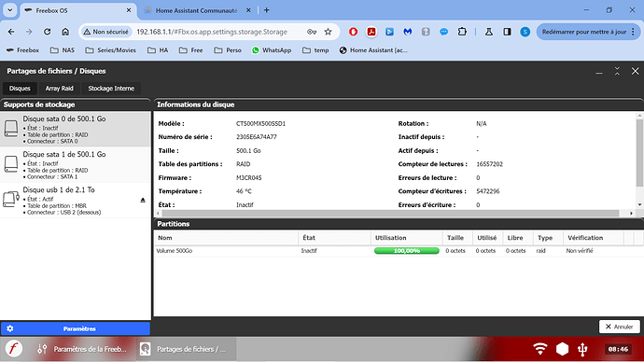Open the Stockage Interne tab
Image resolution: width=644 pixels, height=362 pixels.
tap(111, 89)
